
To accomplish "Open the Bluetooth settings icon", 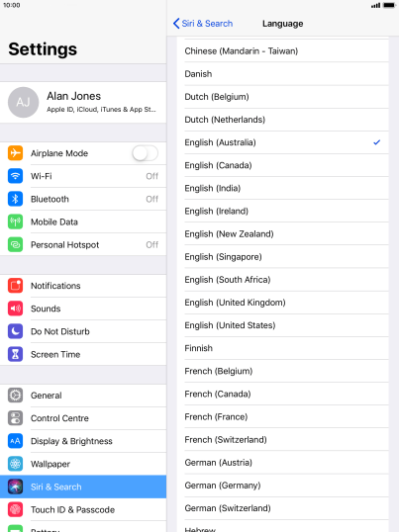I will pyautogui.click(x=15, y=199).
